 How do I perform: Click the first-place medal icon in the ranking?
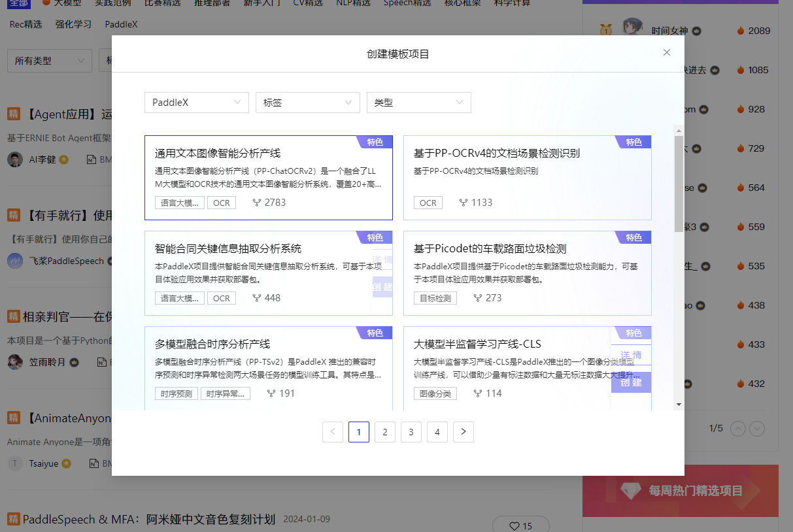605,30
